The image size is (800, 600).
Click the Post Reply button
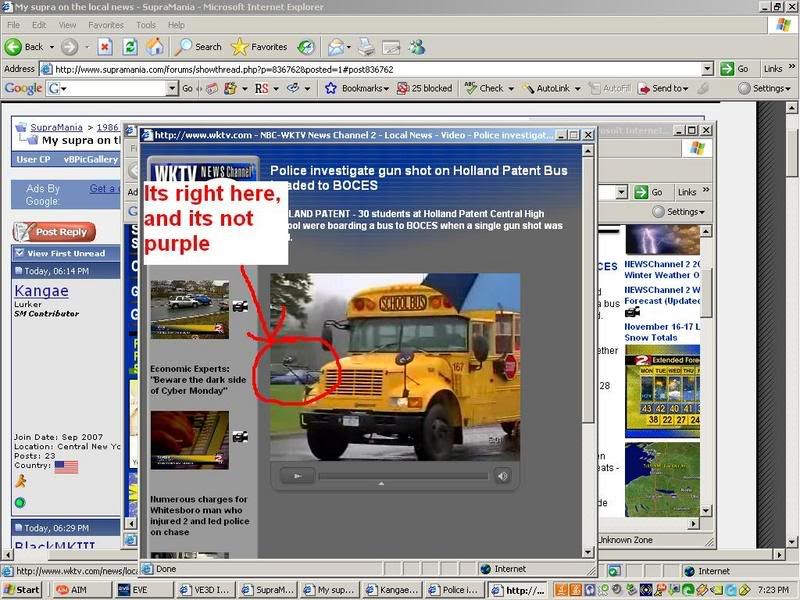55,232
